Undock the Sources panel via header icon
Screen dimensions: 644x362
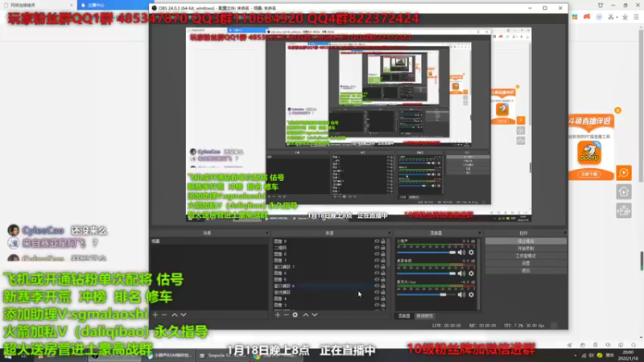pos(389,232)
